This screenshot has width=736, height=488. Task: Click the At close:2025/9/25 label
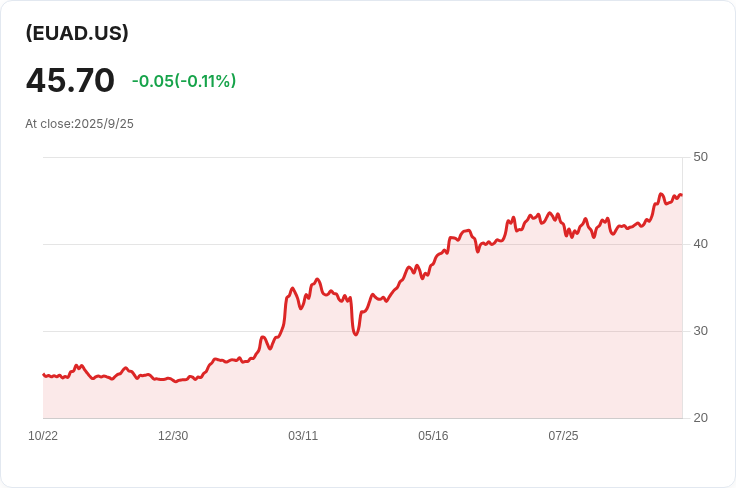pyautogui.click(x=79, y=124)
